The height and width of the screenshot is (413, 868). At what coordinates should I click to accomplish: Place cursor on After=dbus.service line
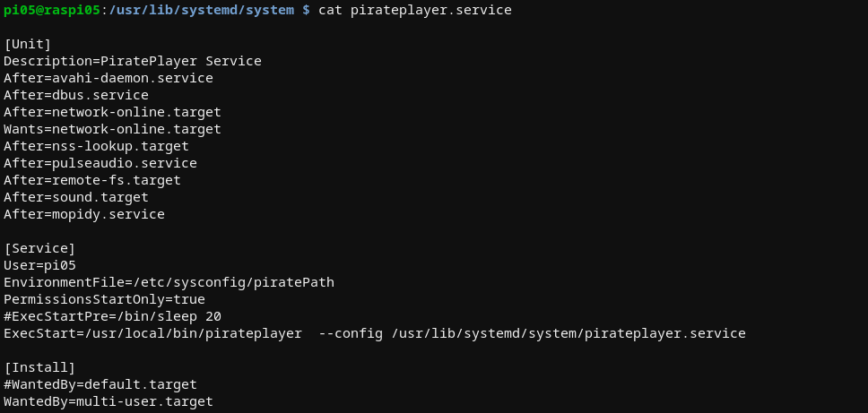[x=76, y=95]
